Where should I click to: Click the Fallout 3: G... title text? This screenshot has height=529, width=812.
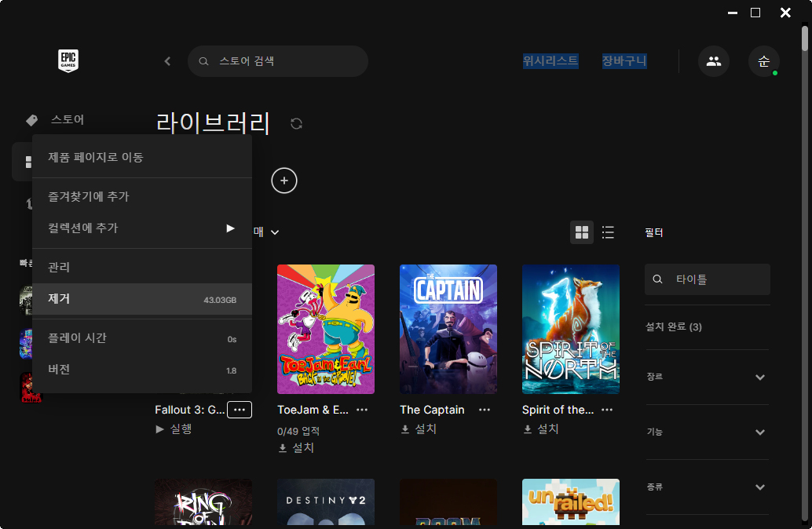point(189,410)
